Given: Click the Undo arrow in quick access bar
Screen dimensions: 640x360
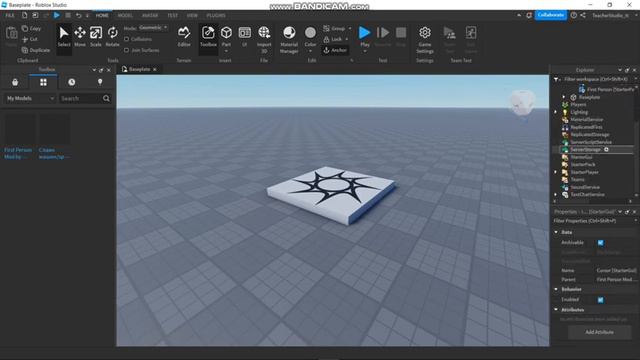Looking at the screenshot, I should [x=78, y=16].
